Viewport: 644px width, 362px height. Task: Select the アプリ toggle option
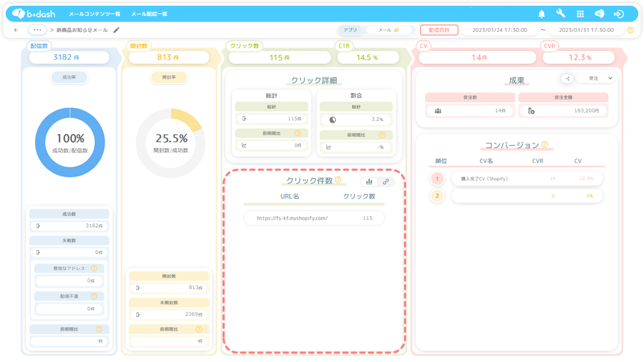tap(350, 30)
